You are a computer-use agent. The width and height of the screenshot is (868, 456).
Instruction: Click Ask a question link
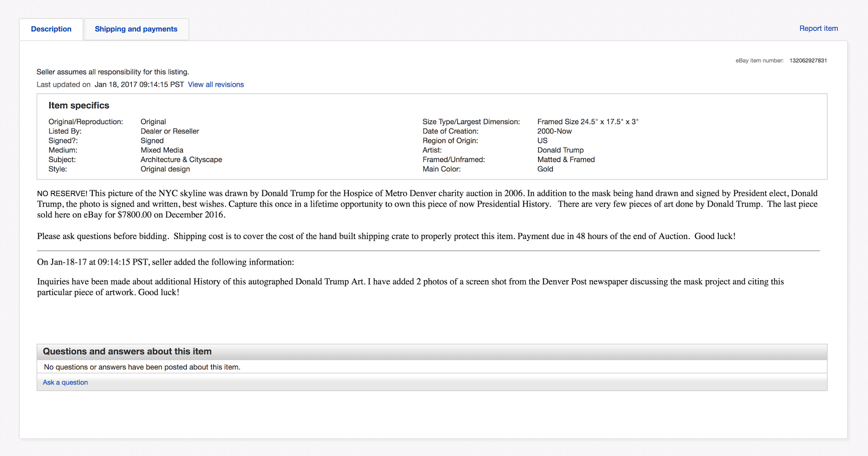[x=65, y=382]
